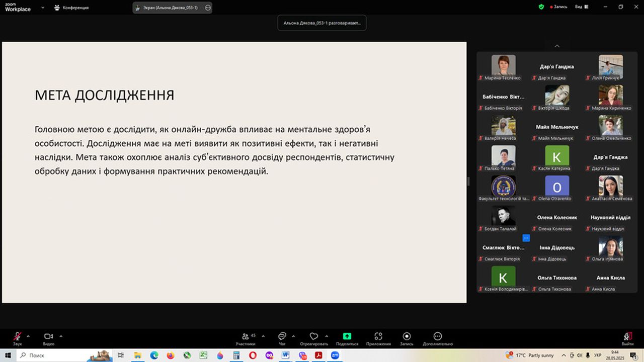
Task: Click the green K avatar of Касян Катерина
Action: (x=557, y=155)
